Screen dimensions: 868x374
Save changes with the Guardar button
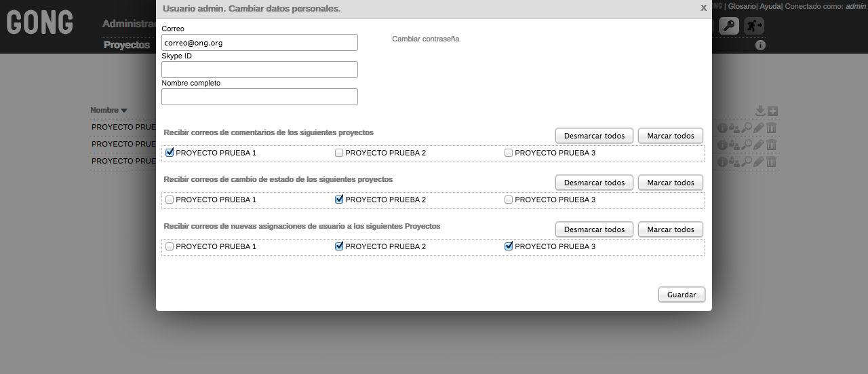tap(682, 295)
